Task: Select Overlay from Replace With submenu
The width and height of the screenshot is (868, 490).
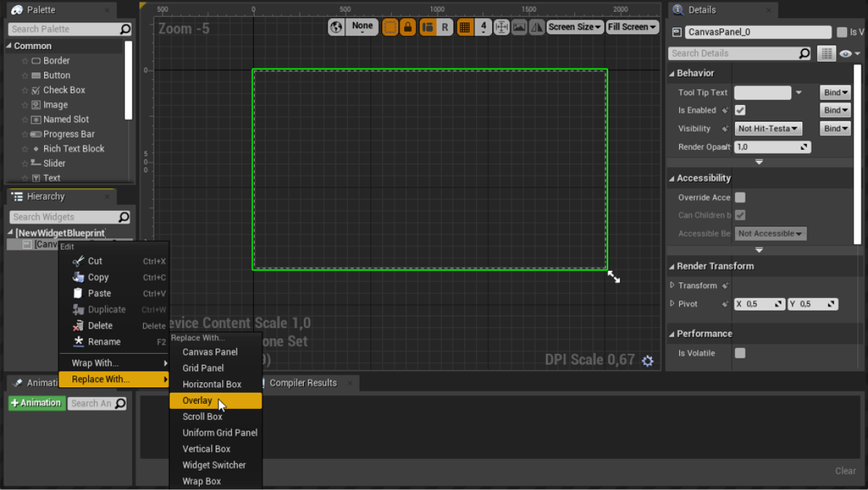Action: [197, 400]
